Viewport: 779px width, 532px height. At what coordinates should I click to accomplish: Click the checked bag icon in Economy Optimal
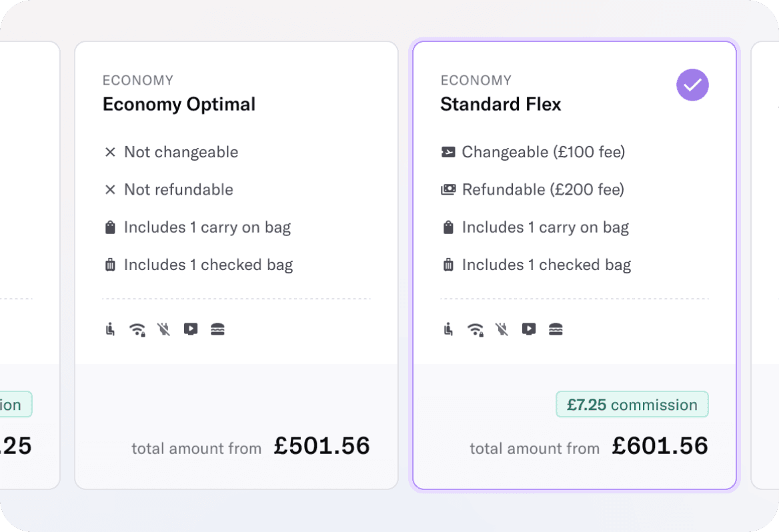[111, 265]
